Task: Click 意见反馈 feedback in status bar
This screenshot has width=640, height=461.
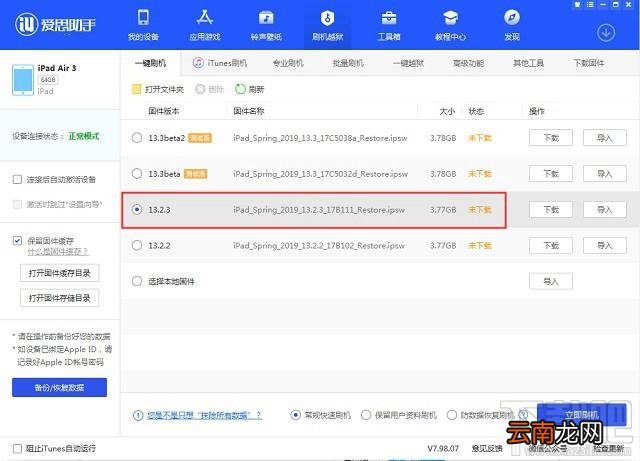Action: coord(487,448)
